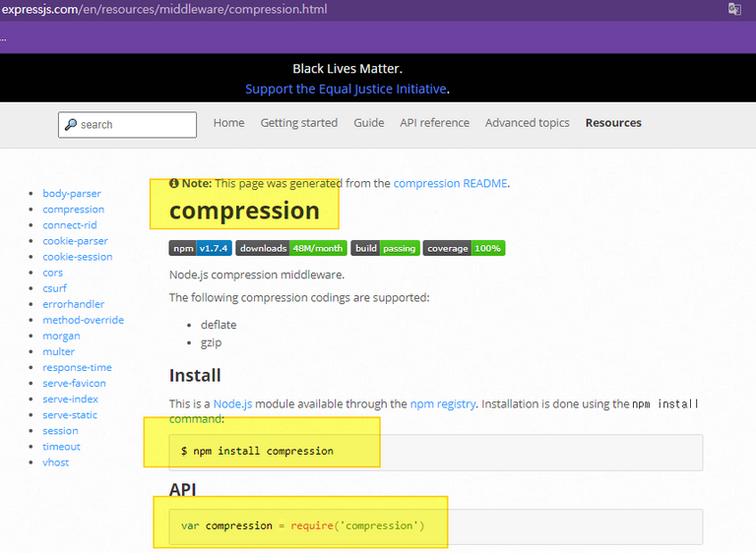Open multer middleware page
The width and height of the screenshot is (756, 553).
59,352
